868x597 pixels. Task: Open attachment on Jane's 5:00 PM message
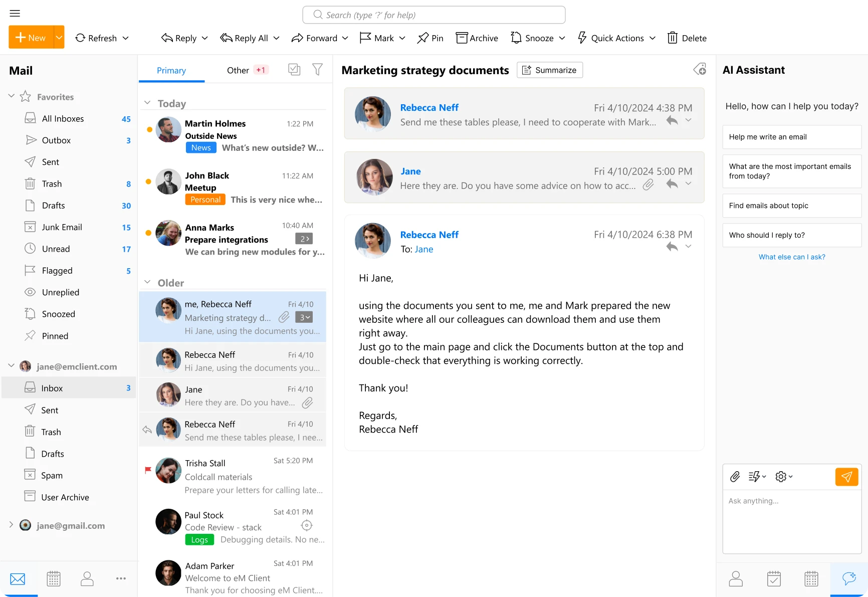pos(648,185)
